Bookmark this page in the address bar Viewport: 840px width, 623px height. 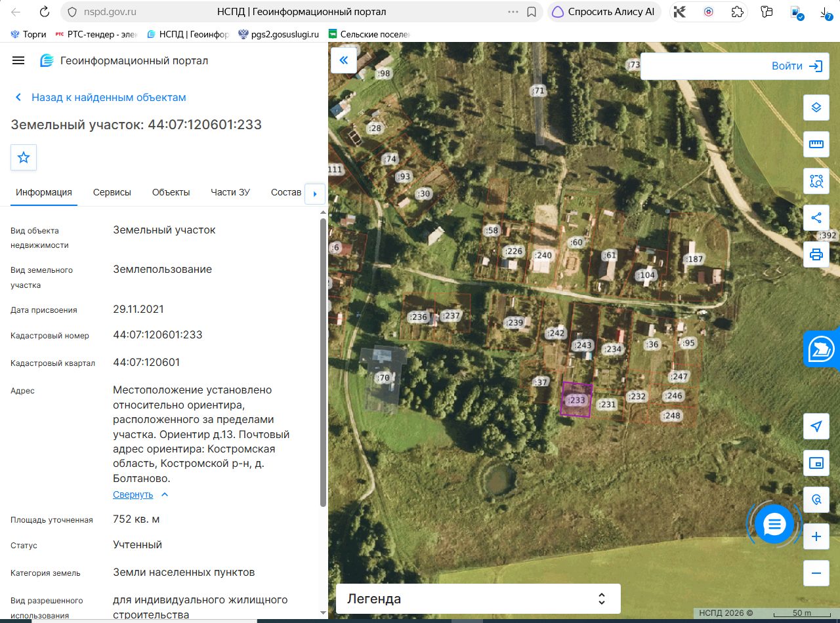pos(532,12)
